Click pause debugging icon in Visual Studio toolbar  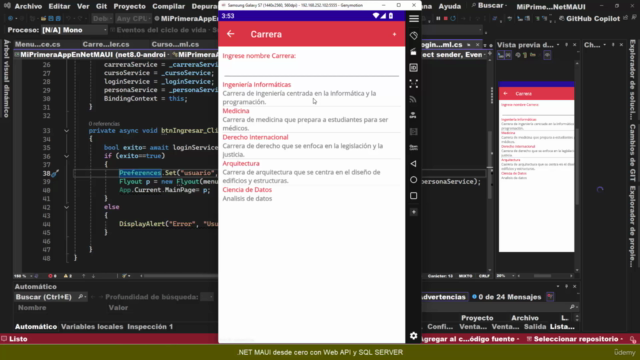pos(438,18)
